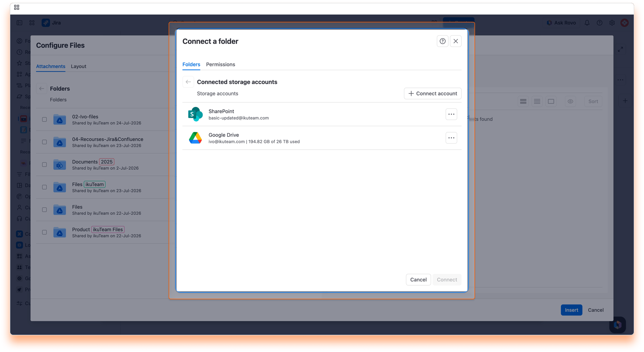Viewport: 644px width, 352px height.
Task: Check the 04-Recourses-Jira&Confluence checkbox
Action: [x=44, y=142]
